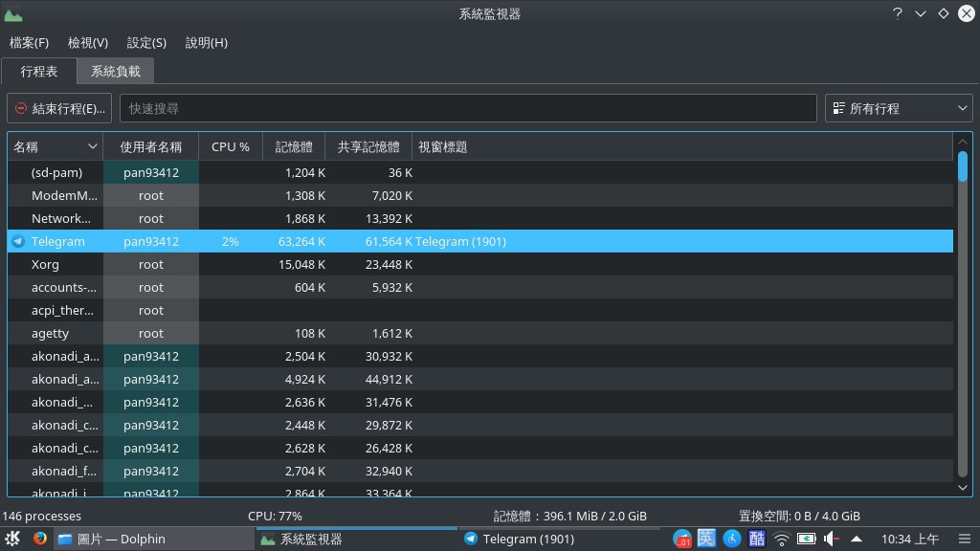
Task: Focus the 快速搜尋 search field
Action: 468,108
